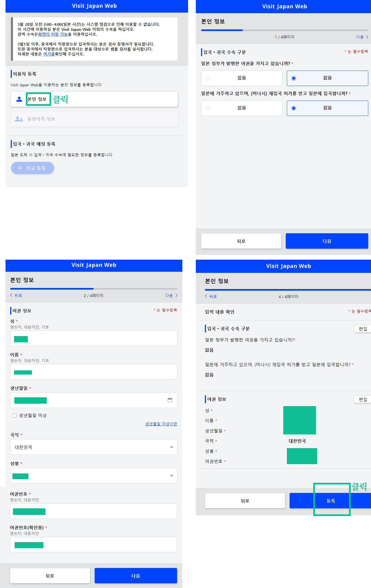Check the 생년월일 미상 checkbox
Image resolution: width=371 pixels, height=588 pixels.
tap(15, 415)
